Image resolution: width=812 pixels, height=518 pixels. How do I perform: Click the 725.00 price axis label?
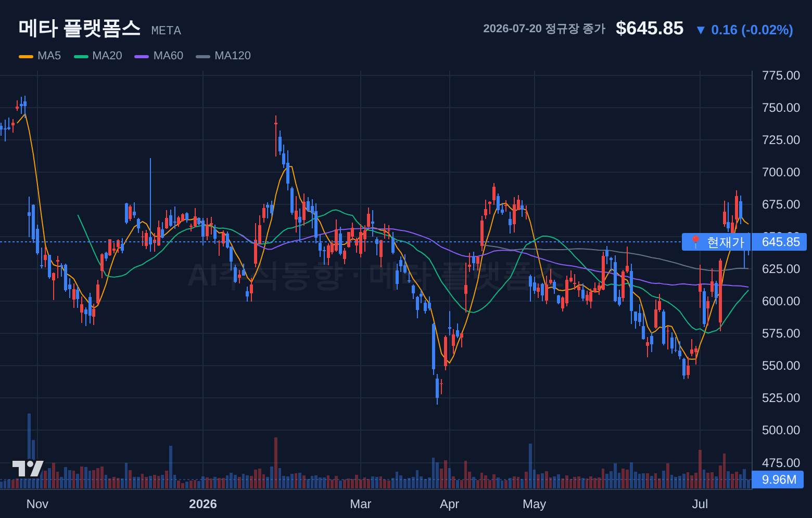[x=781, y=140]
